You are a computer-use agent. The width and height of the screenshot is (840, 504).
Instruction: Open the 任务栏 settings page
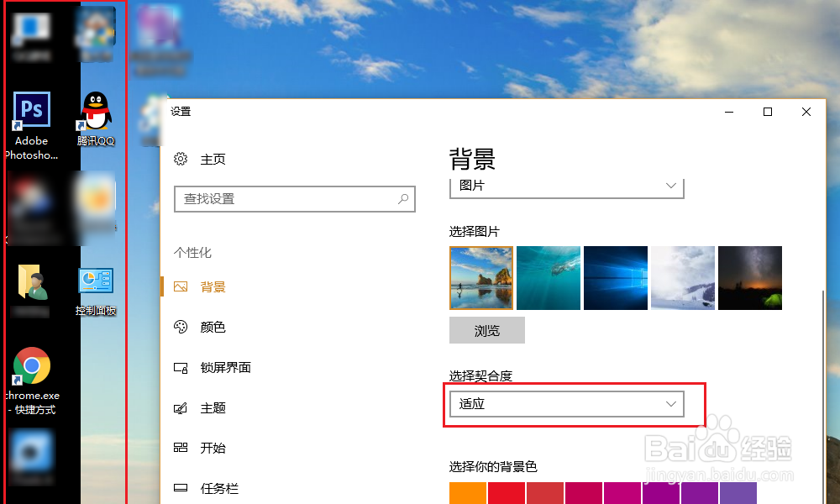[x=219, y=489]
